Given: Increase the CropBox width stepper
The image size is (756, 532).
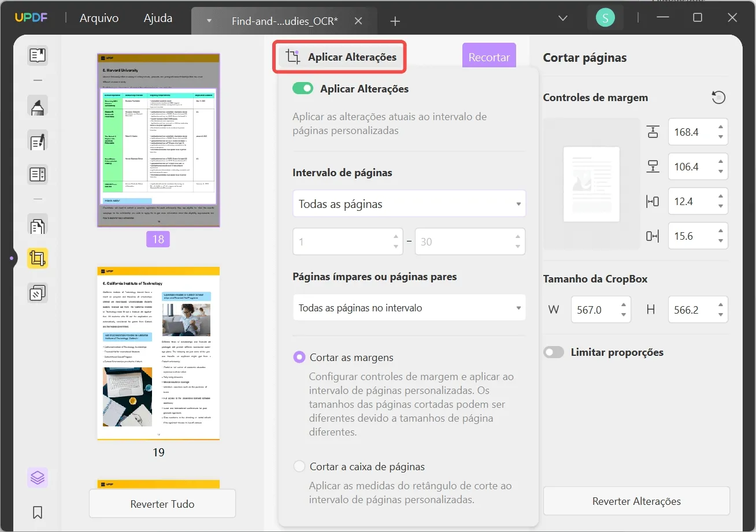Looking at the screenshot, I should pos(623,306).
